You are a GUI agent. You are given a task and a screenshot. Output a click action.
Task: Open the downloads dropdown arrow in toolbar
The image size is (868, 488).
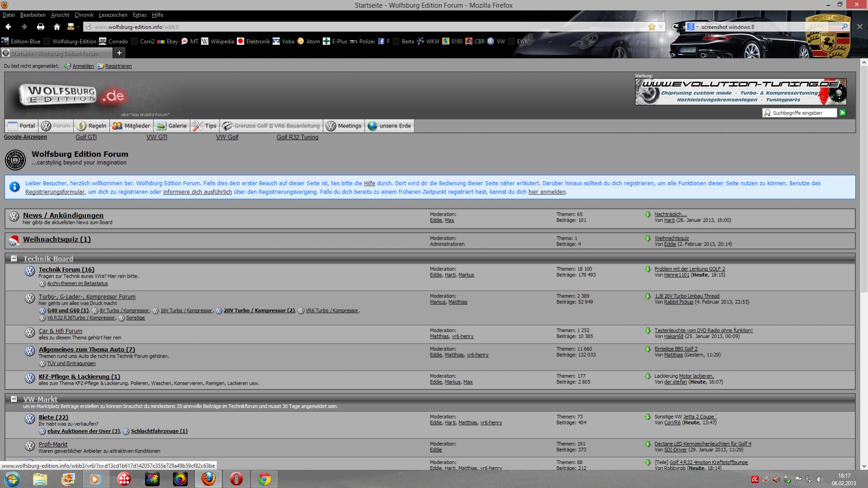78,27
